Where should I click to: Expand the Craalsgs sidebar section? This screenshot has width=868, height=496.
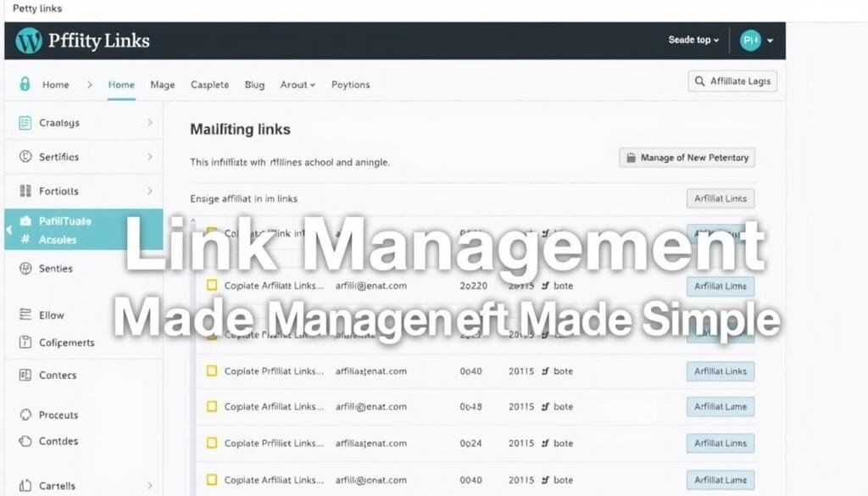coord(150,123)
